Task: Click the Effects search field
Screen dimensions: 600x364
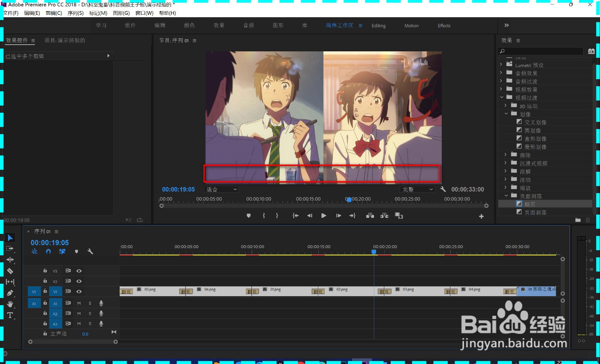Action: [x=541, y=51]
